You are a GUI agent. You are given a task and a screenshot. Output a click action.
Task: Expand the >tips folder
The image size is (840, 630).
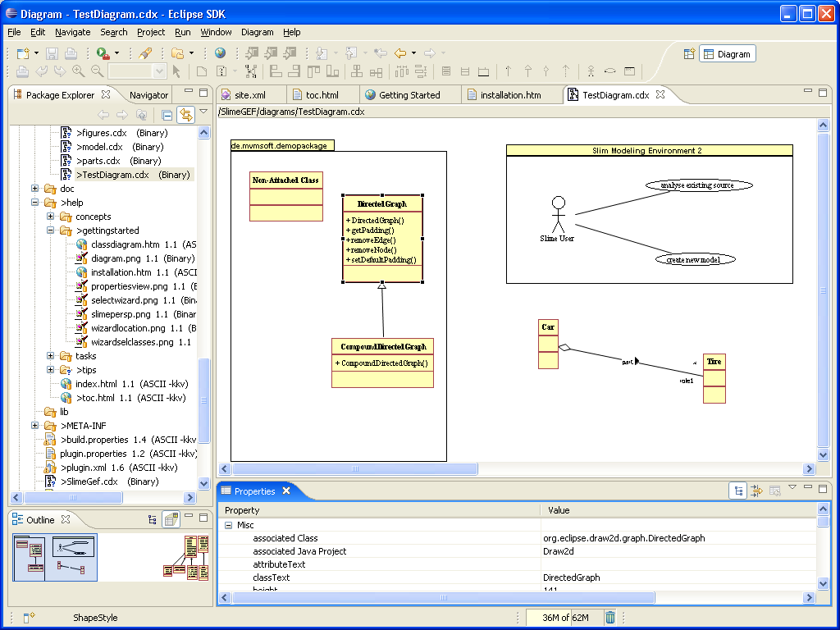[50, 370]
